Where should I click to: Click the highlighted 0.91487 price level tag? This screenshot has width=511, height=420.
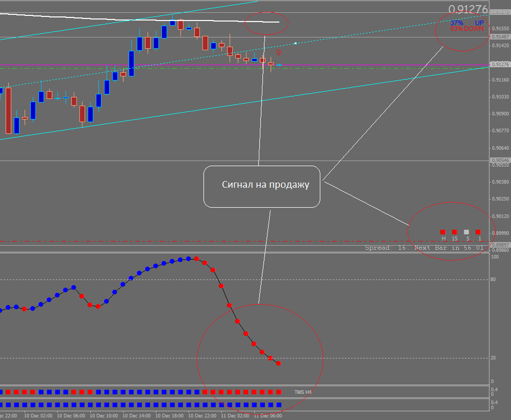tap(500, 37)
